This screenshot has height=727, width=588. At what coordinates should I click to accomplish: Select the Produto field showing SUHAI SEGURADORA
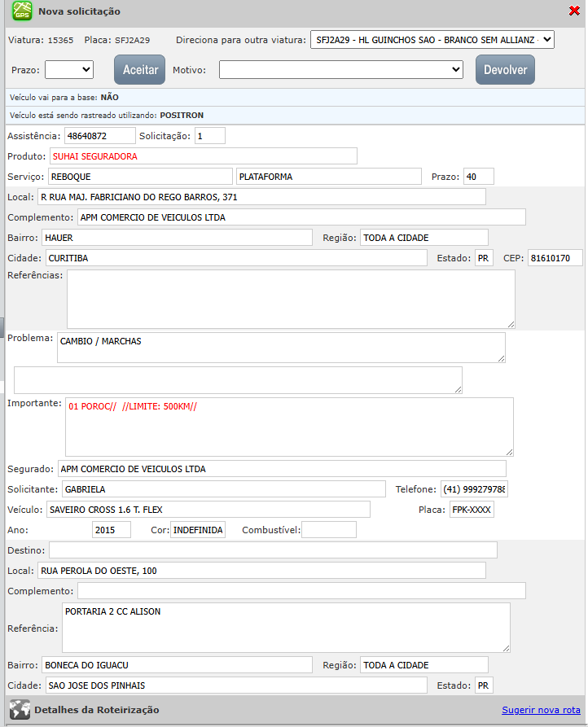pos(203,156)
